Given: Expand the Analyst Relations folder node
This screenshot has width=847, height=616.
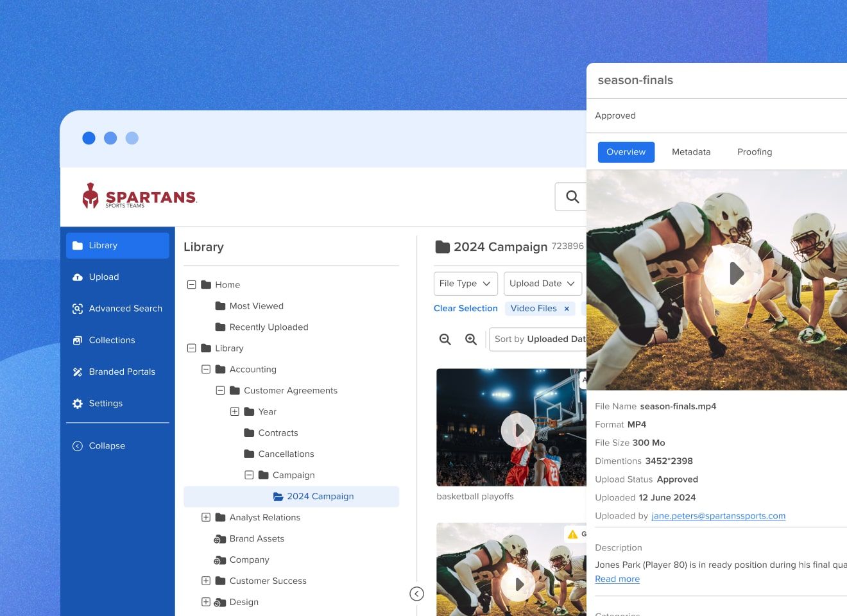Looking at the screenshot, I should point(206,517).
